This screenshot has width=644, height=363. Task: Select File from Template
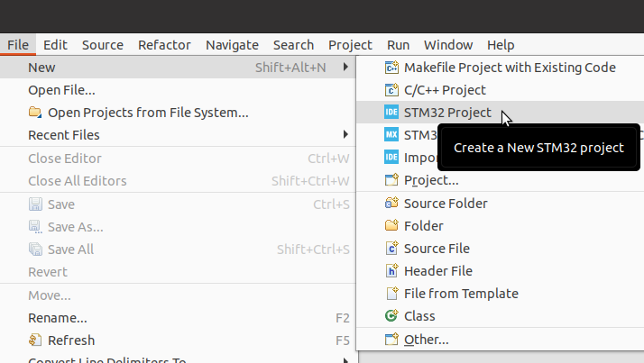pos(501,294)
